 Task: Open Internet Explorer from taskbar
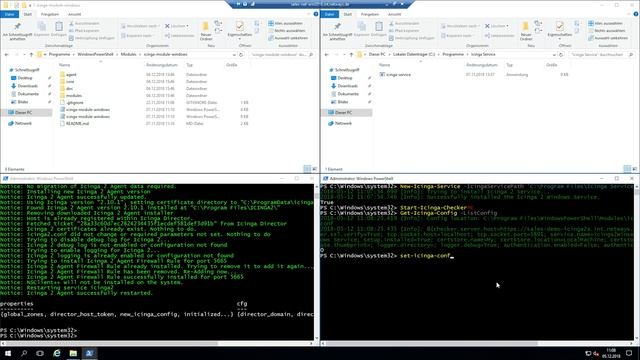(x=57, y=353)
